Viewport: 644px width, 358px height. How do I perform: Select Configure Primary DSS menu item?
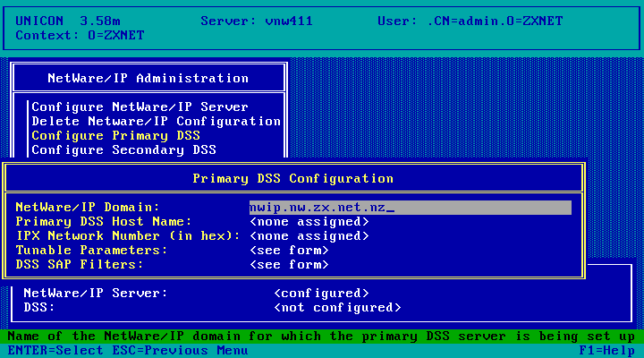pyautogui.click(x=115, y=136)
